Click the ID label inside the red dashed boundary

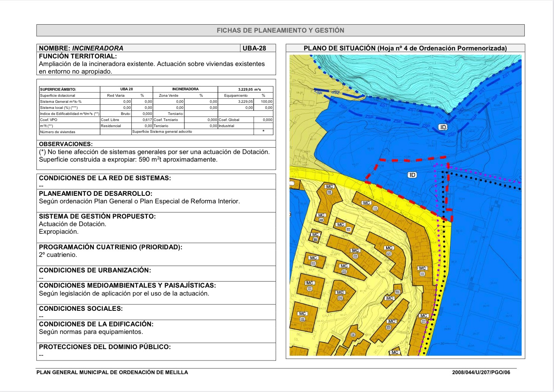point(412,175)
